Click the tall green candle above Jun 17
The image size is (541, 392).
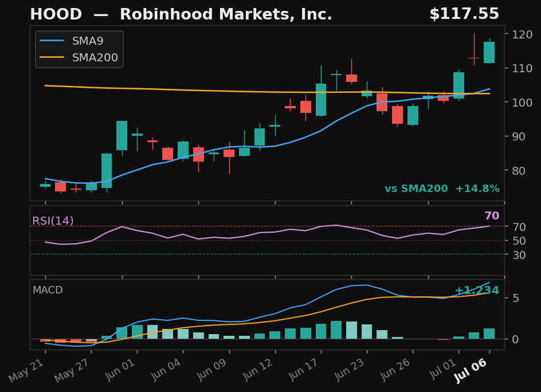coord(321,99)
